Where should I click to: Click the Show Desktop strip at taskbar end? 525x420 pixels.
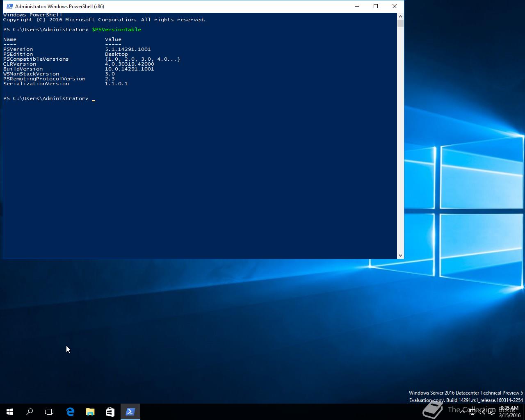coord(524,412)
